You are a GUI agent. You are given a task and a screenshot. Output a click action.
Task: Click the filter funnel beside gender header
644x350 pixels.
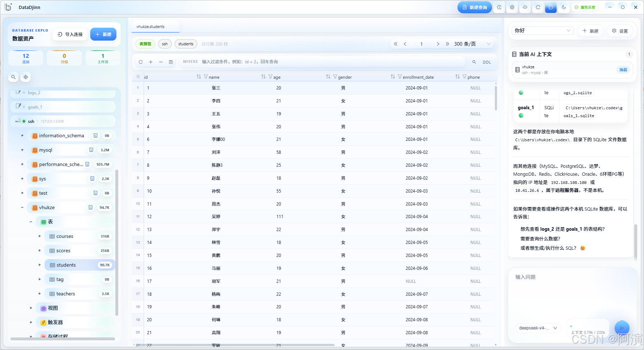pyautogui.click(x=335, y=77)
